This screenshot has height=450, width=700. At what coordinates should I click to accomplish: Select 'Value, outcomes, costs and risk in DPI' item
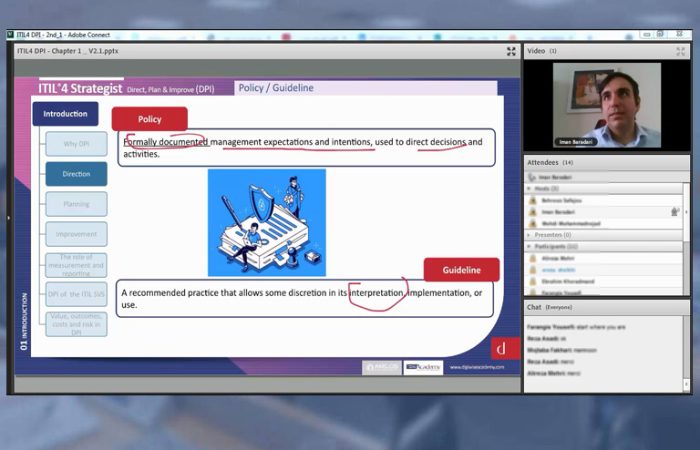pyautogui.click(x=76, y=325)
